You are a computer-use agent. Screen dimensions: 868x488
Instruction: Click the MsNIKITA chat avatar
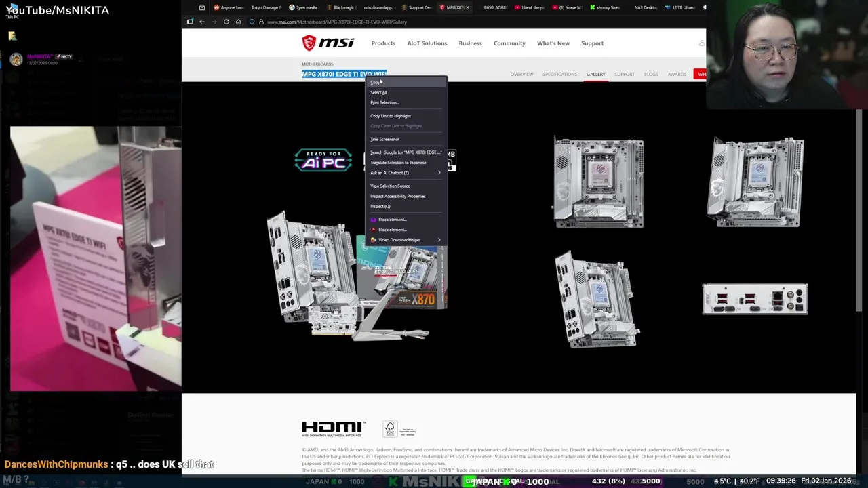tap(16, 60)
